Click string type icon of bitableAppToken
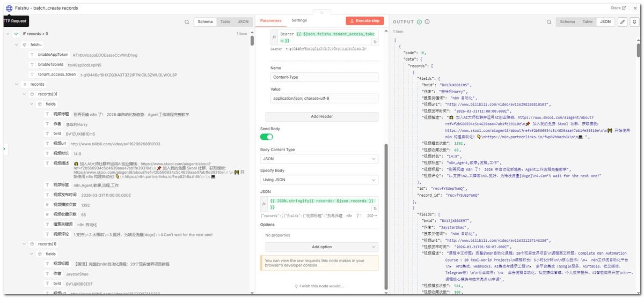This screenshot has width=644, height=298. click(x=32, y=55)
